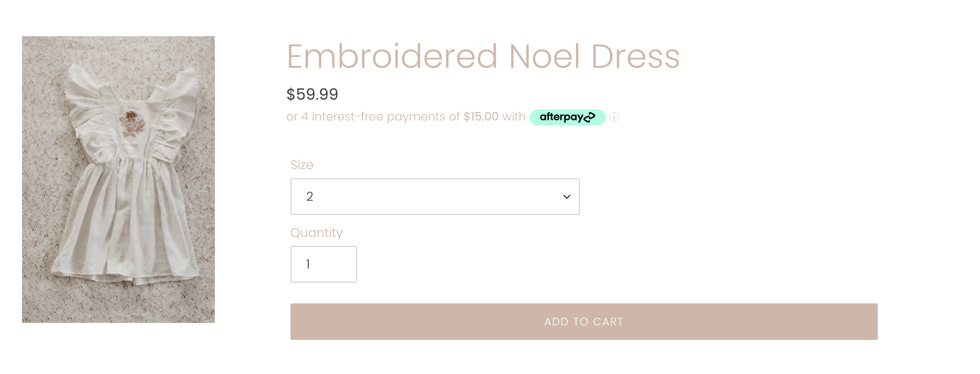Click the $15.00 installment amount

[x=481, y=117]
